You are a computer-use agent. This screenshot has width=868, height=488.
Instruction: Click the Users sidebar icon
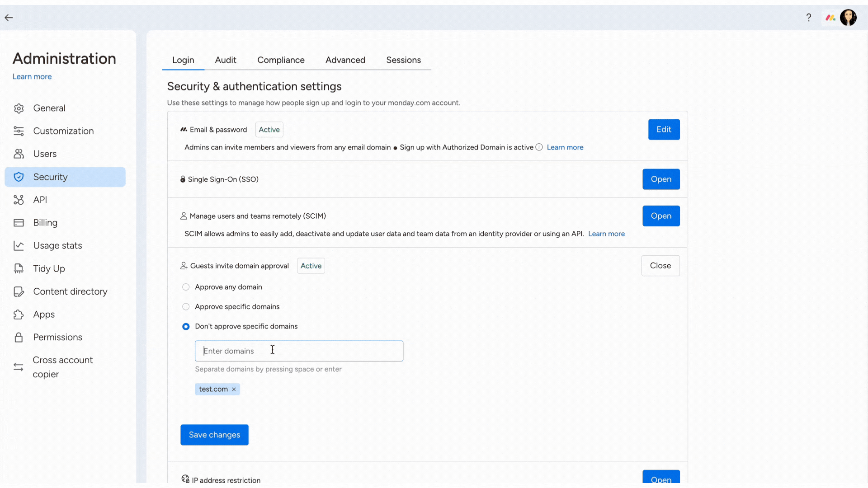pos(19,154)
